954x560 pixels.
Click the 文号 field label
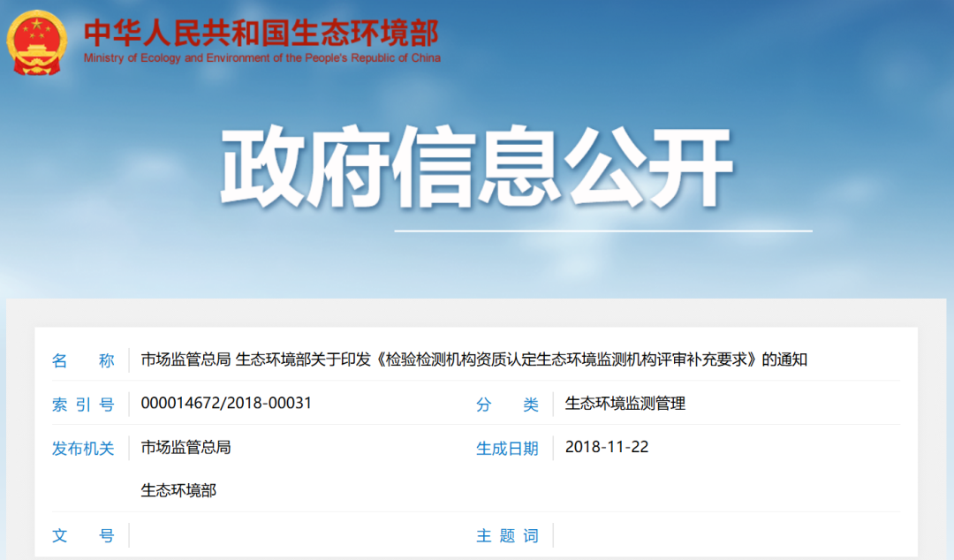[x=83, y=536]
